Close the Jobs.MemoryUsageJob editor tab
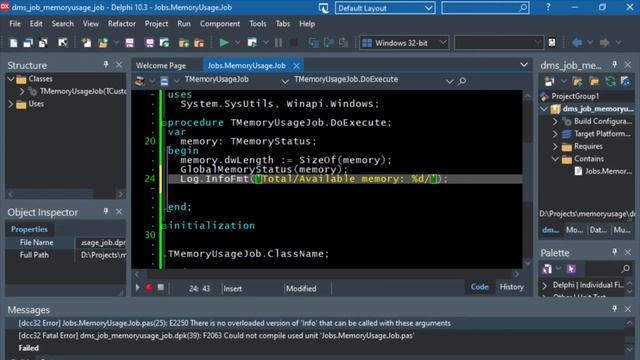 click(296, 66)
